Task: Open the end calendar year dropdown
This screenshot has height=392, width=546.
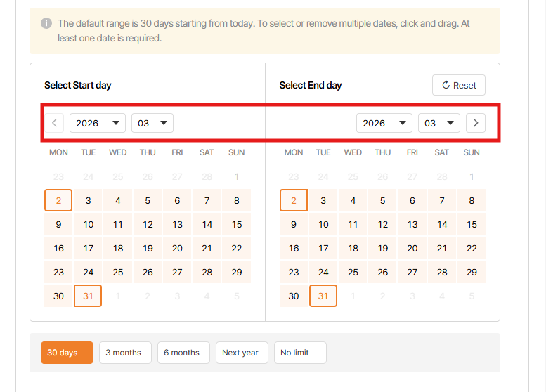Action: pos(384,123)
